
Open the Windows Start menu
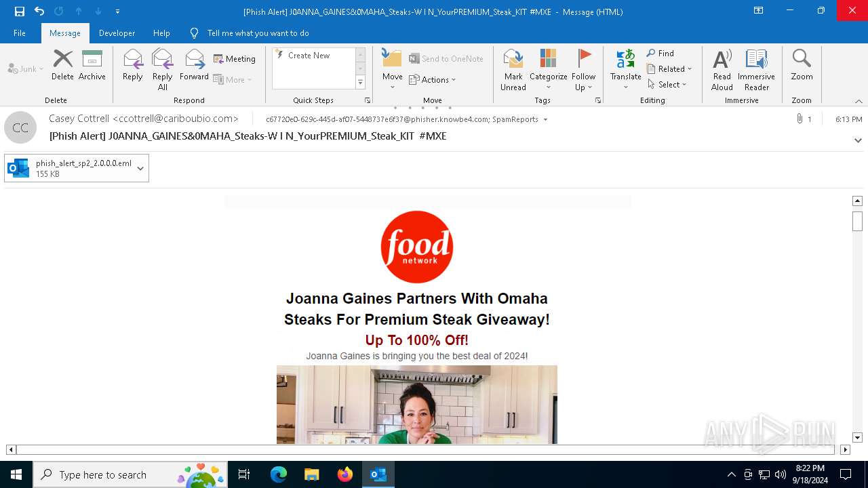click(x=16, y=474)
